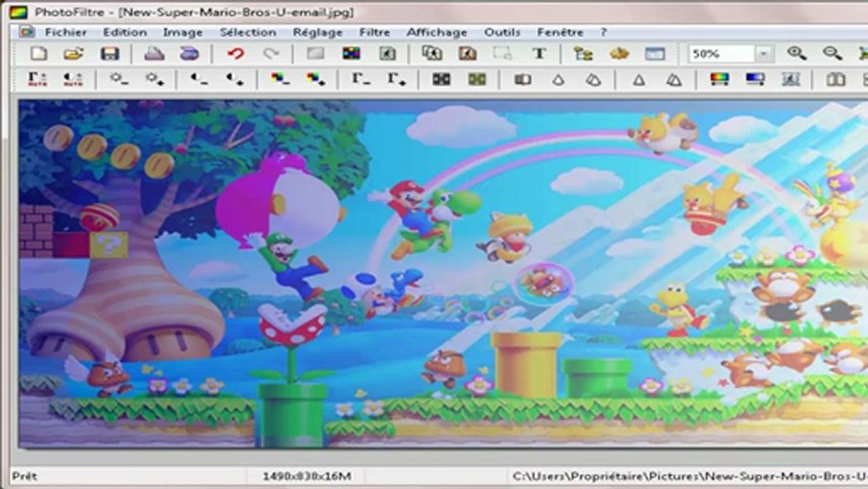
Task: Increase contrast with half-circle plus icon
Action: click(235, 79)
